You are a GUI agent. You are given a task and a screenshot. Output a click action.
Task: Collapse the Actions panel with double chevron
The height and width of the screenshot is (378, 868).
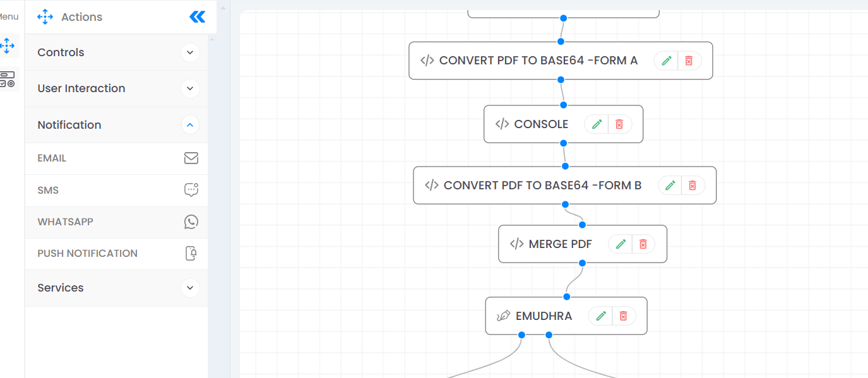tap(197, 17)
